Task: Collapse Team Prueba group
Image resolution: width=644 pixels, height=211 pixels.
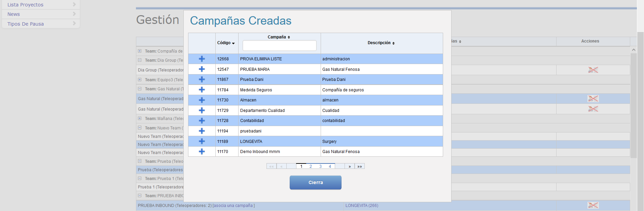Action: [x=140, y=161]
